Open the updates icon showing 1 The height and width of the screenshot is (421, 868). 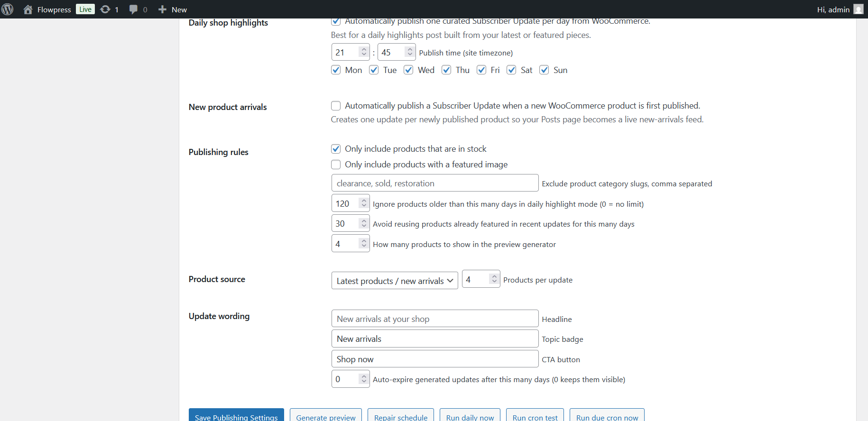(105, 9)
